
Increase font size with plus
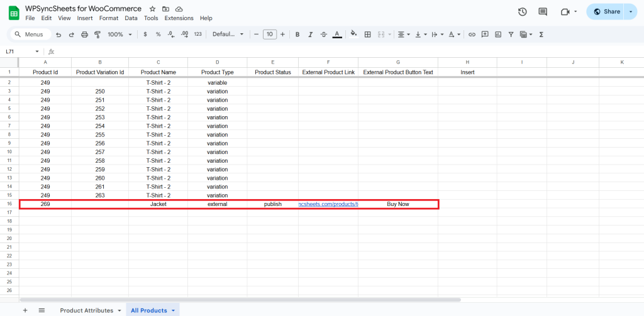(282, 35)
